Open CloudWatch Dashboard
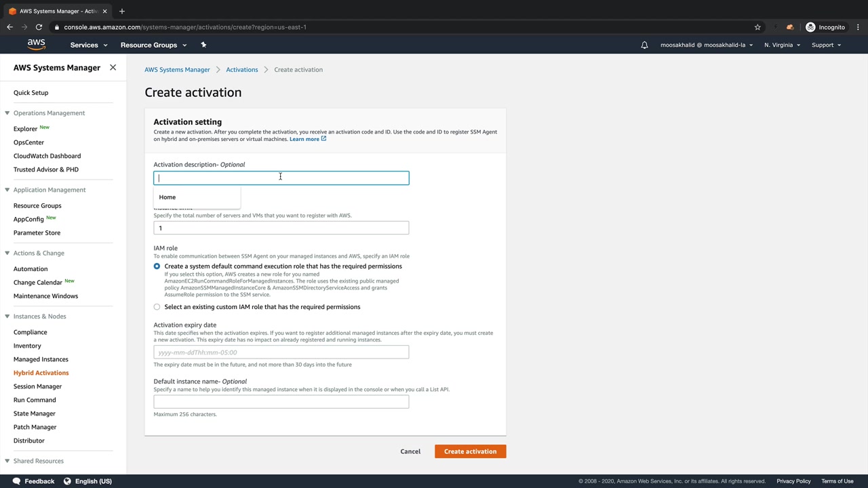The height and width of the screenshot is (488, 868). pos(47,156)
